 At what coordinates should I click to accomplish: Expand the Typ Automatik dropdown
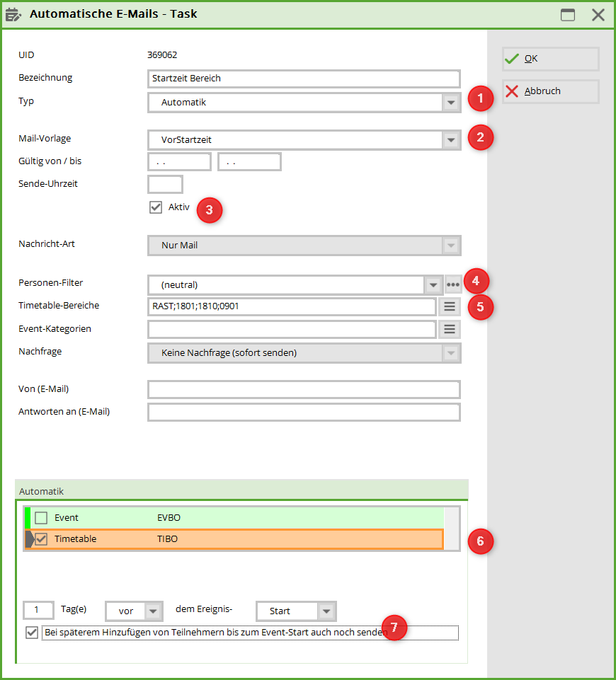(x=451, y=103)
